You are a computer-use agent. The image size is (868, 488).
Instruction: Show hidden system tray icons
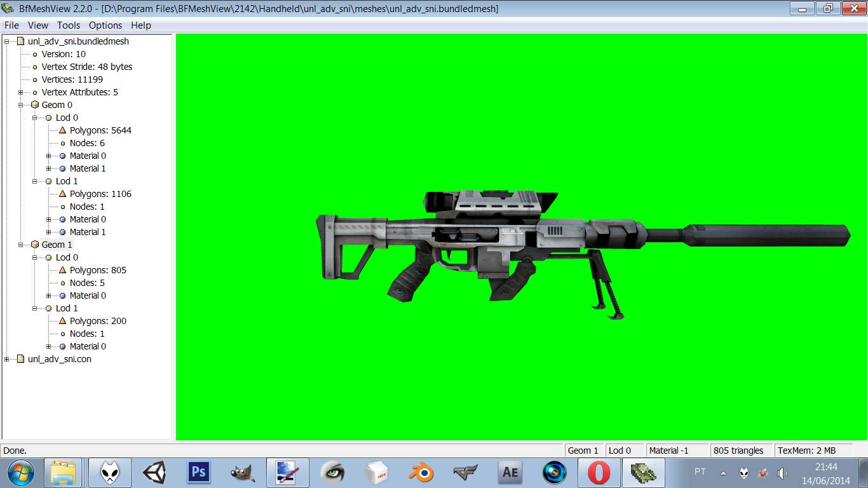pyautogui.click(x=723, y=473)
